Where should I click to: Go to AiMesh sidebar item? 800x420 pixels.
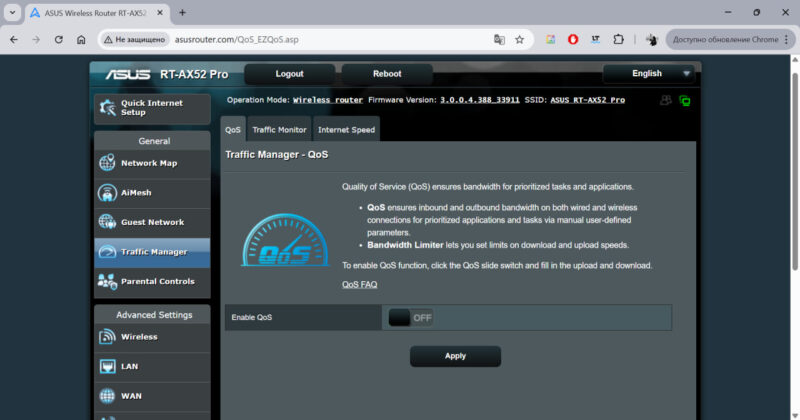point(152,193)
